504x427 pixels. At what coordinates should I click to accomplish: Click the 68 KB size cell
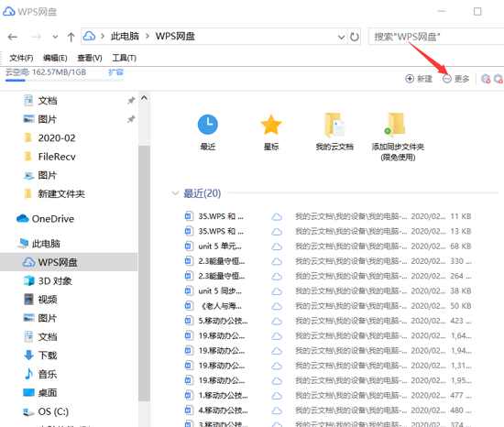click(461, 246)
